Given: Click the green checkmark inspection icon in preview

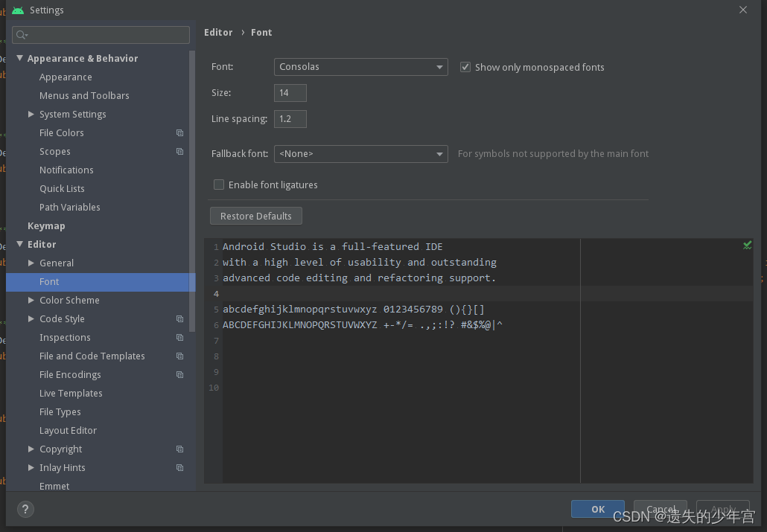Looking at the screenshot, I should pyautogui.click(x=747, y=246).
